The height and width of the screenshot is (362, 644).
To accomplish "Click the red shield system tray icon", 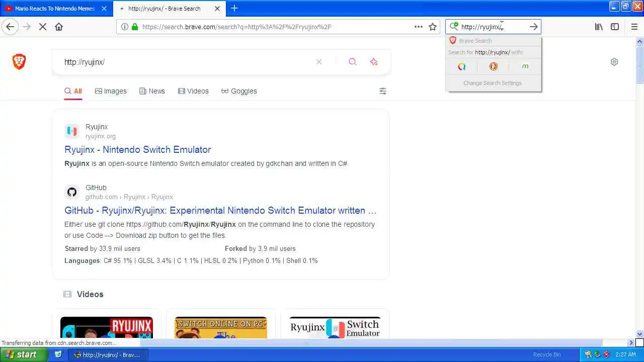I will click(607, 354).
